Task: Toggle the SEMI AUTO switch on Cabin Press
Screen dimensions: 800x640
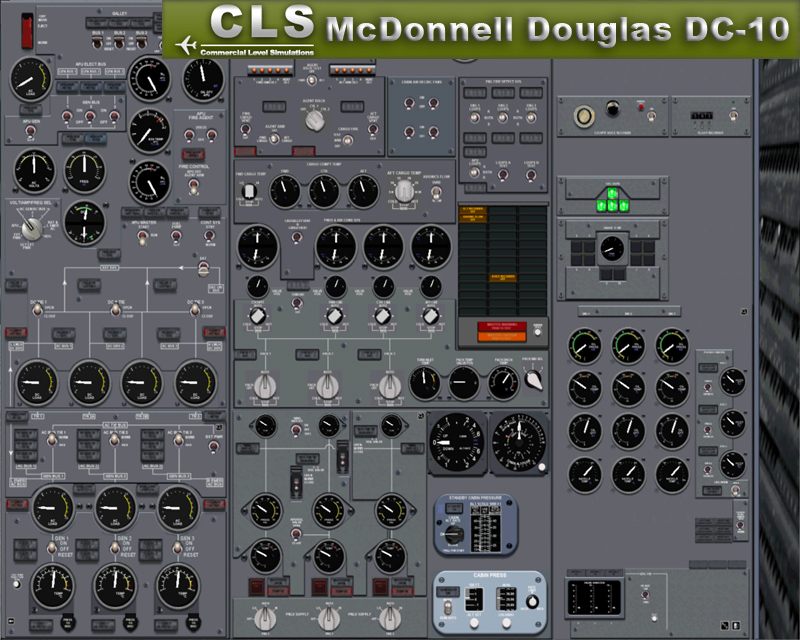Action: 447,607
